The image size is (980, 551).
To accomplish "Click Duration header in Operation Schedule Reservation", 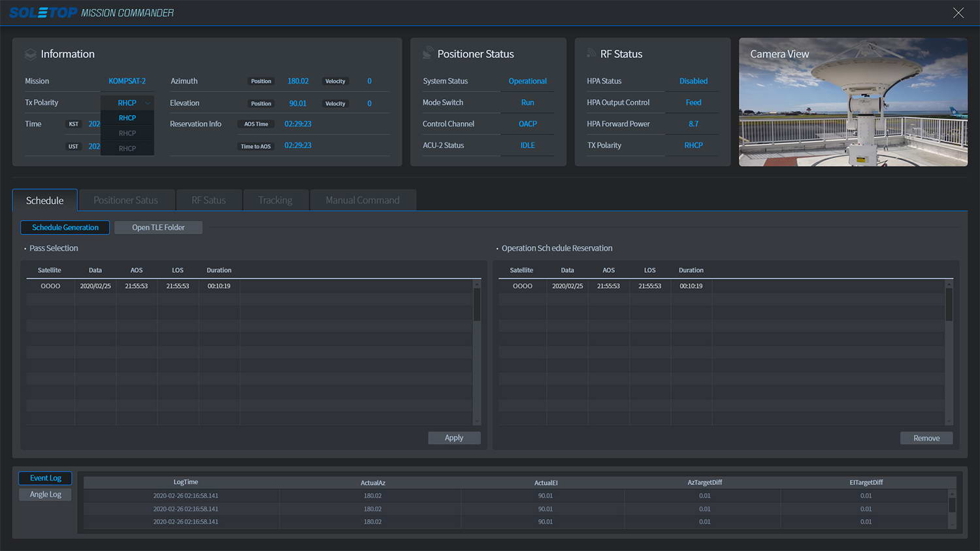I will pyautogui.click(x=691, y=270).
